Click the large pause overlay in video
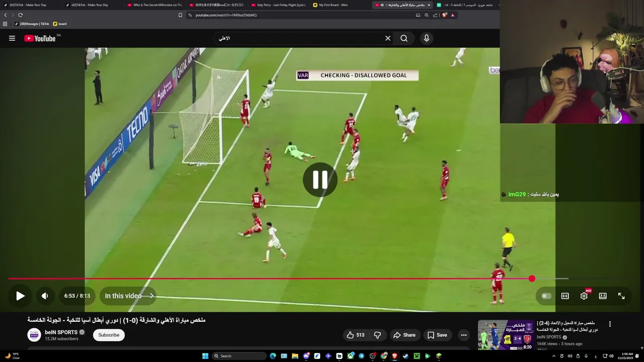This screenshot has height=362, width=644. (320, 179)
